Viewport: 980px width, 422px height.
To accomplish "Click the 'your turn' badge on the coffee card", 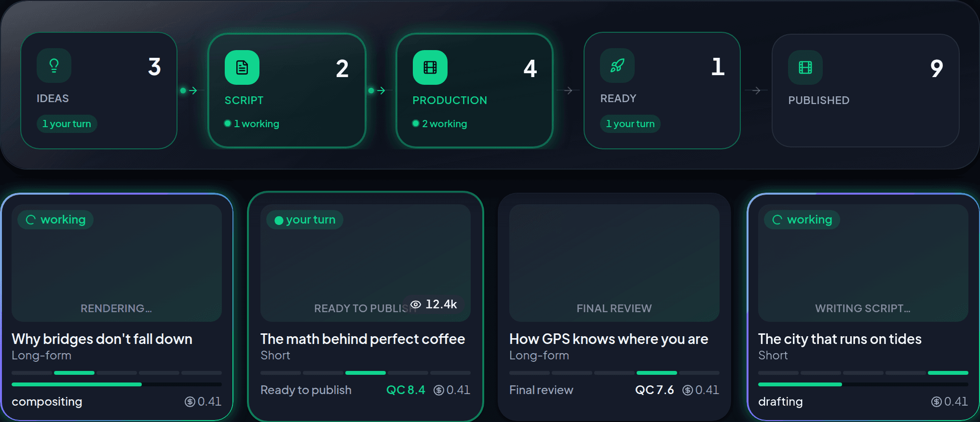I will tap(305, 220).
